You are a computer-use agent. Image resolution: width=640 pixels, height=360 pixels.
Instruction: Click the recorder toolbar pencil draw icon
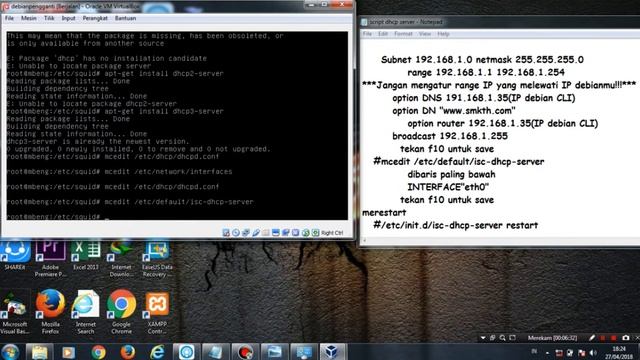(592, 338)
